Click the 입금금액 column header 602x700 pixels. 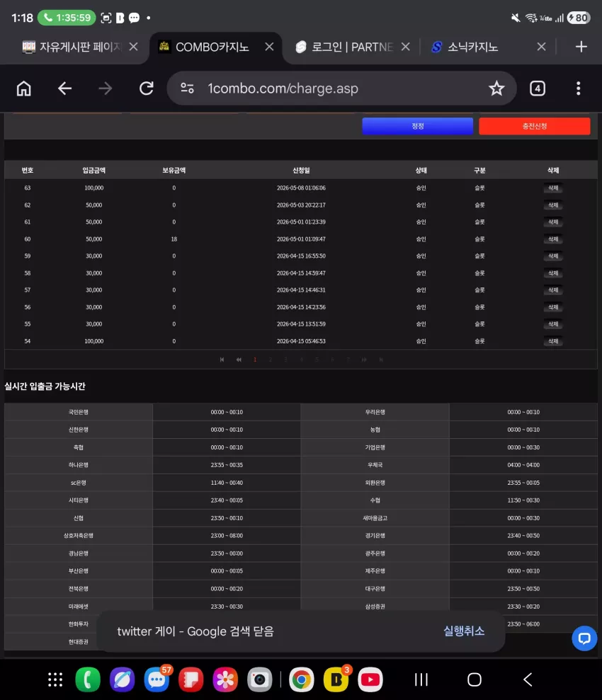pyautogui.click(x=93, y=170)
